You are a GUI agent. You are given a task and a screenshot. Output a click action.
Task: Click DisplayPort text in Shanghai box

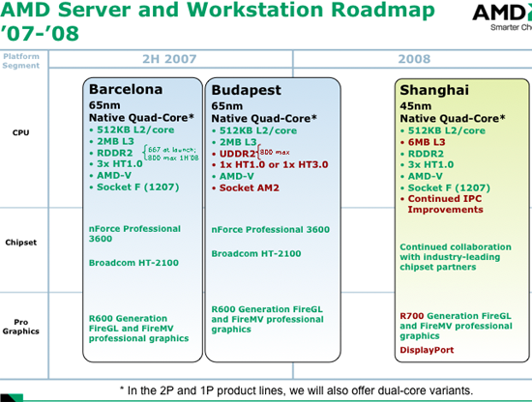[427, 350]
